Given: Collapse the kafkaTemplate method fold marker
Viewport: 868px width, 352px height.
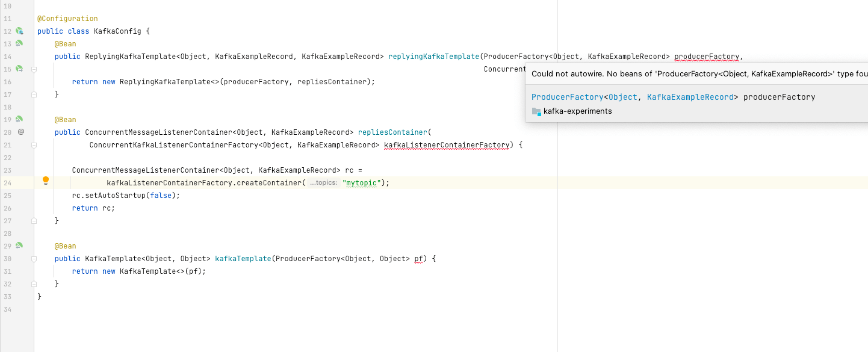Looking at the screenshot, I should (x=34, y=258).
